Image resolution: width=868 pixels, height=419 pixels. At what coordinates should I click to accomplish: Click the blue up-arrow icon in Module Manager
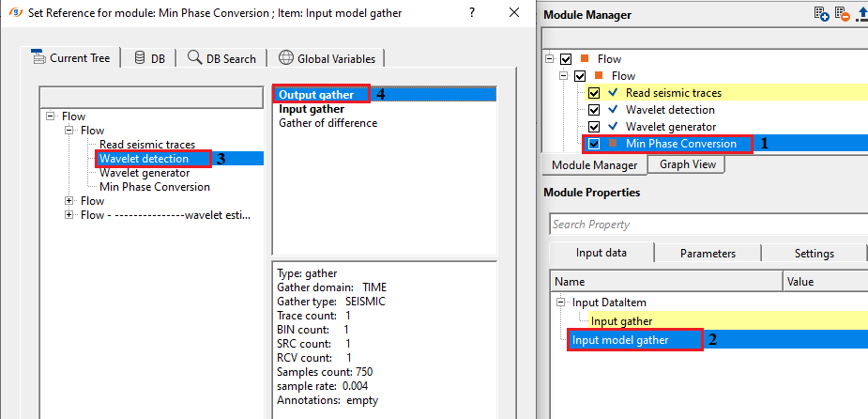(861, 14)
